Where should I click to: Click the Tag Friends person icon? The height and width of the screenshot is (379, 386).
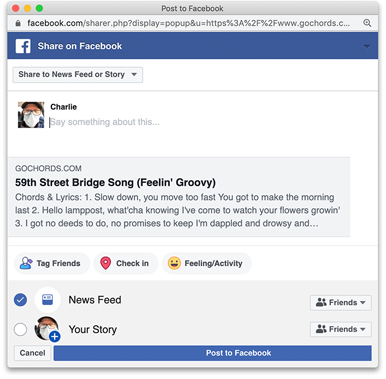26,263
